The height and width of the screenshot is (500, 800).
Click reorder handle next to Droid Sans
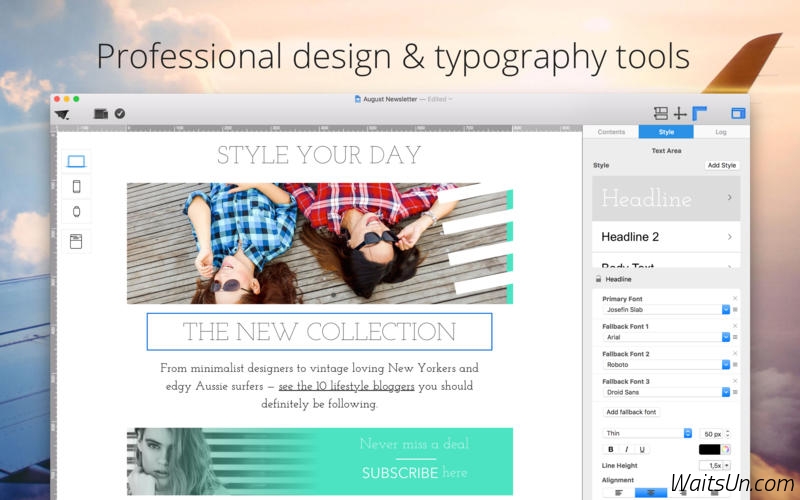735,392
